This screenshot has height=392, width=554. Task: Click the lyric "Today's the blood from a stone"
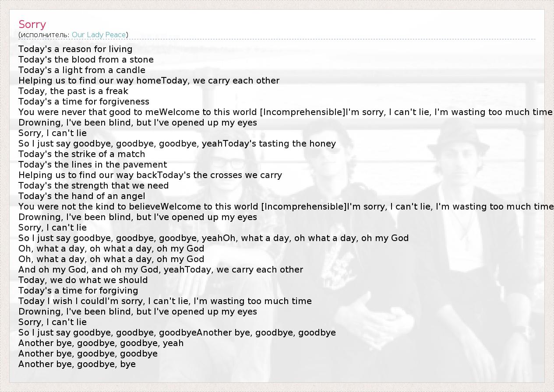(x=86, y=59)
